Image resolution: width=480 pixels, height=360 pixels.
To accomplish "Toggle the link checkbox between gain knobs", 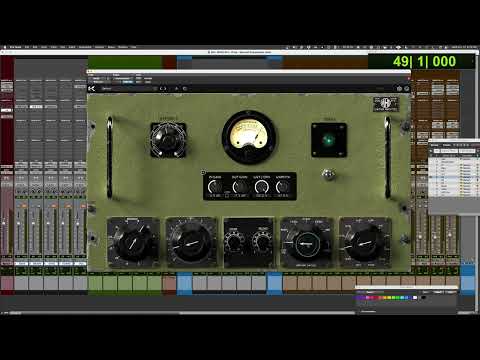I will [x=227, y=196].
